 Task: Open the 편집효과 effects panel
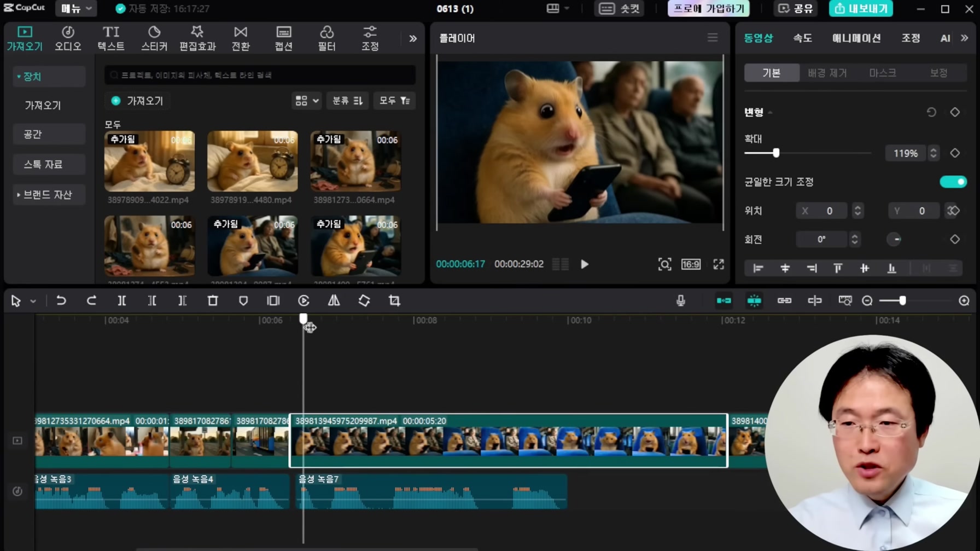click(x=197, y=38)
